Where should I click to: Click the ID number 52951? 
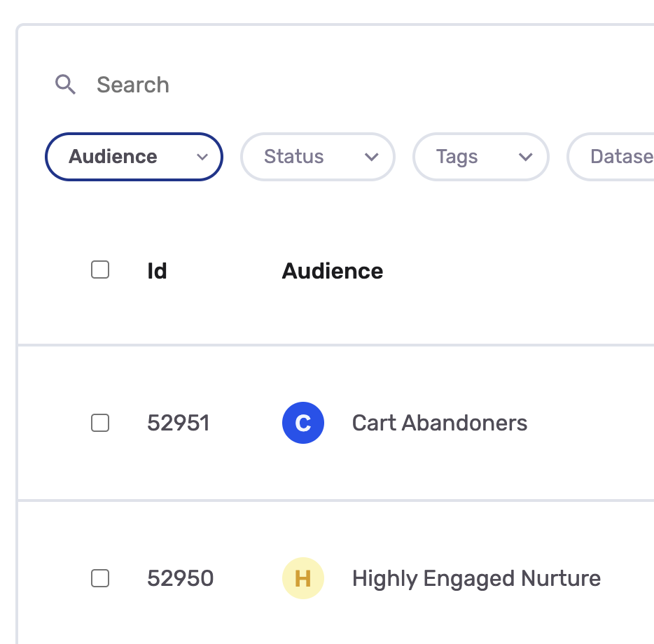click(178, 423)
